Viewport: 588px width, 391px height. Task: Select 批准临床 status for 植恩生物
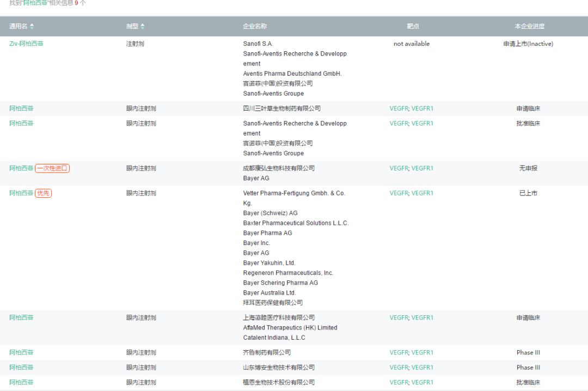[x=528, y=382]
